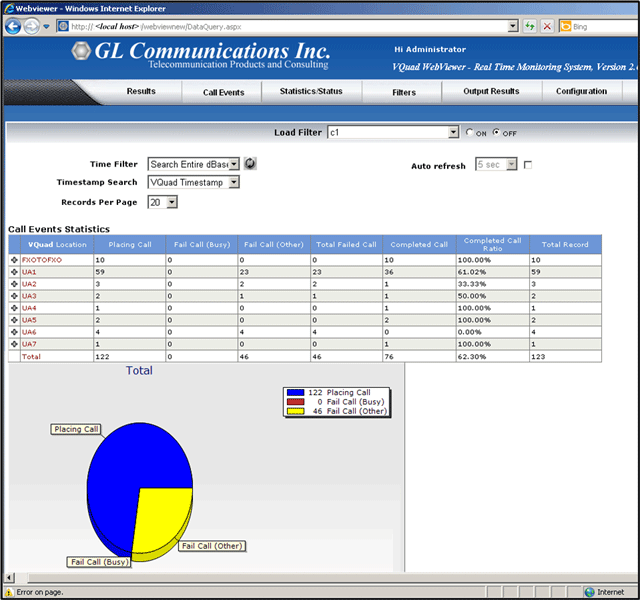
Task: Click the Internet zone globe icon
Action: point(589,592)
